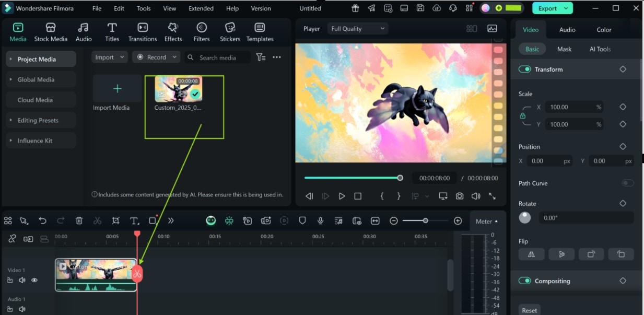Open the Effects tab

173,32
